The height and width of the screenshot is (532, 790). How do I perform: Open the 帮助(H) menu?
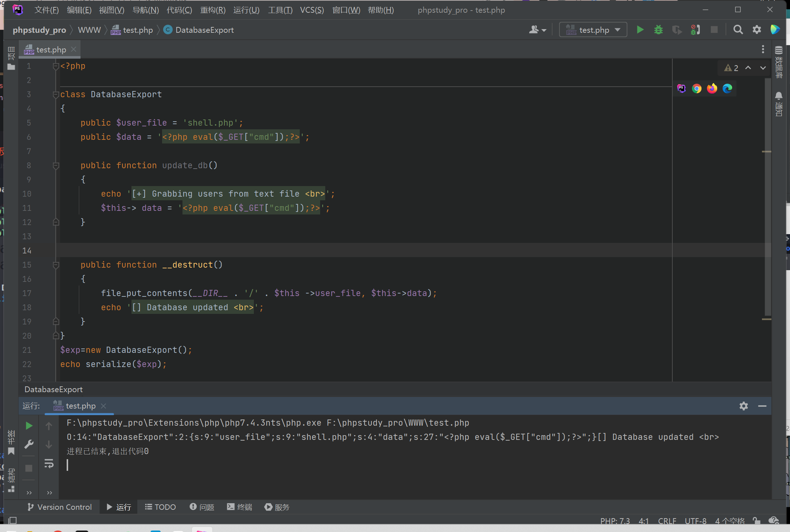pos(381,10)
